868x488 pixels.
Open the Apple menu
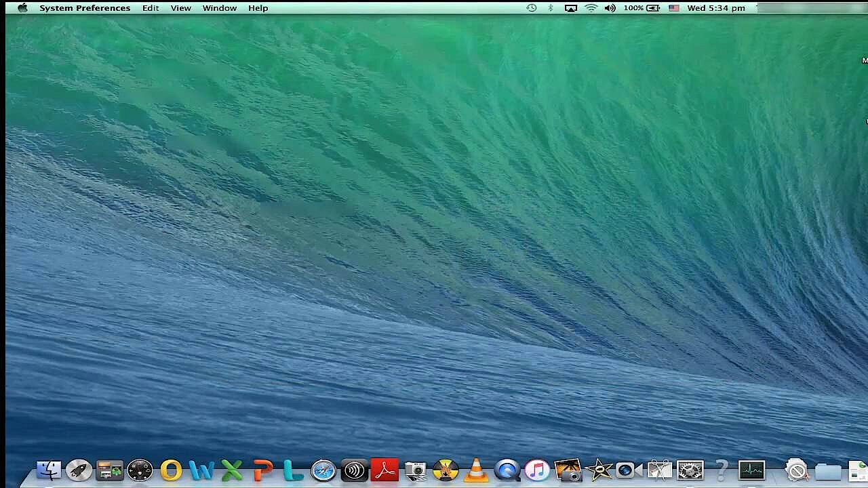22,8
